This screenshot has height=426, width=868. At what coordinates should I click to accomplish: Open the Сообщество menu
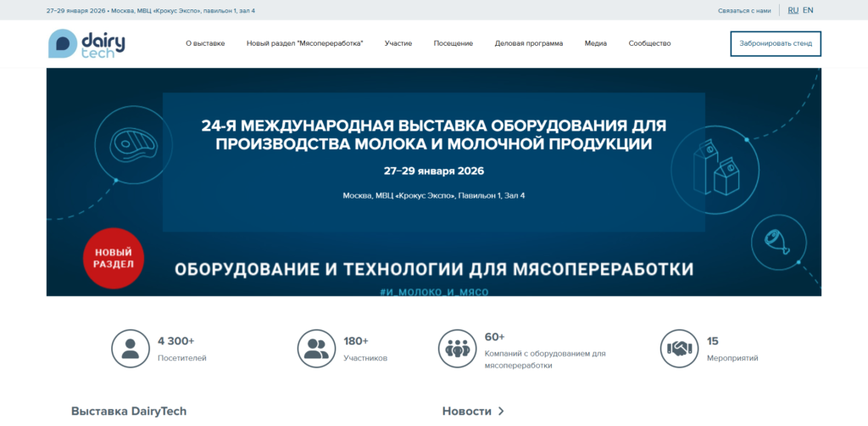[650, 43]
